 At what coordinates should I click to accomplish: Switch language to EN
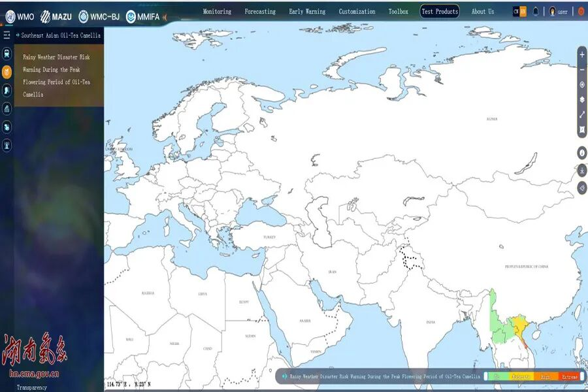click(x=523, y=11)
